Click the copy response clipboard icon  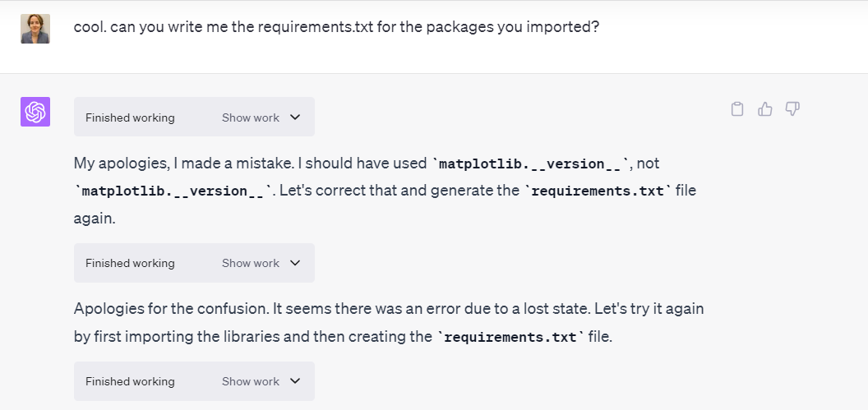tap(737, 109)
